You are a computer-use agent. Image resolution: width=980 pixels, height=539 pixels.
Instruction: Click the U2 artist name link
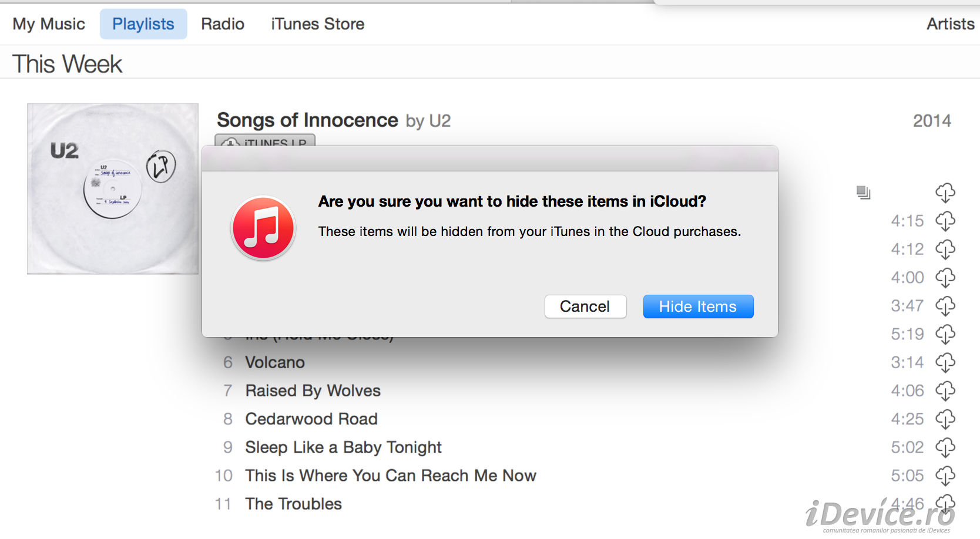439,121
